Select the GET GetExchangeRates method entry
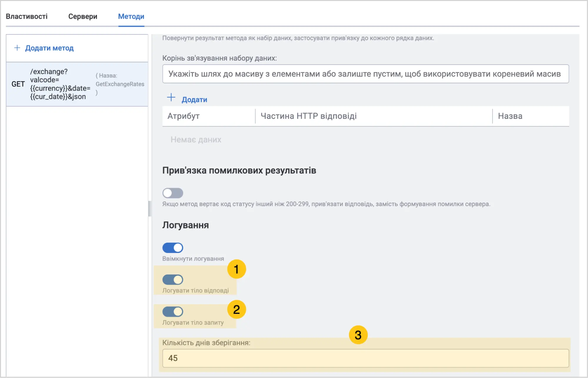Image resolution: width=588 pixels, height=378 pixels. 77,84
